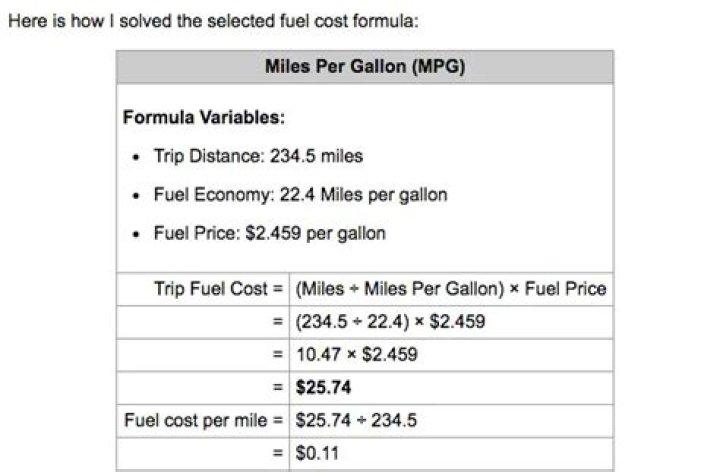Select the Fuel cost per mile label cell
The image size is (720, 472).
click(x=202, y=420)
